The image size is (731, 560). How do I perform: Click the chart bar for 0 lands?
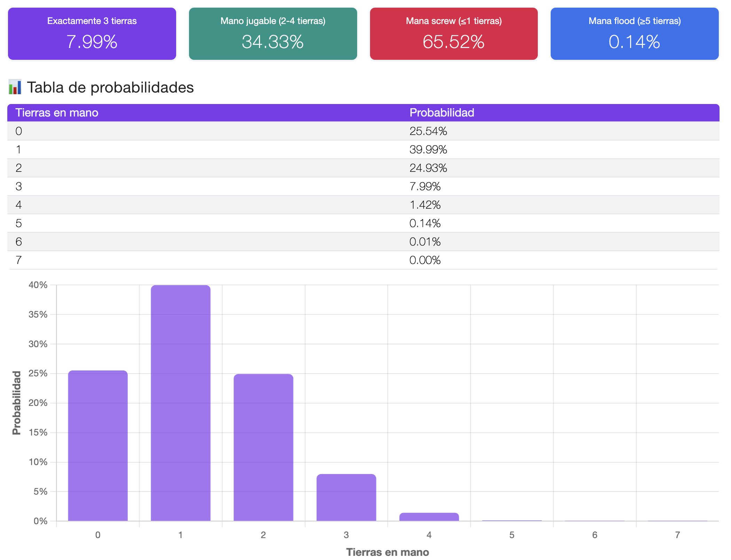(x=98, y=445)
